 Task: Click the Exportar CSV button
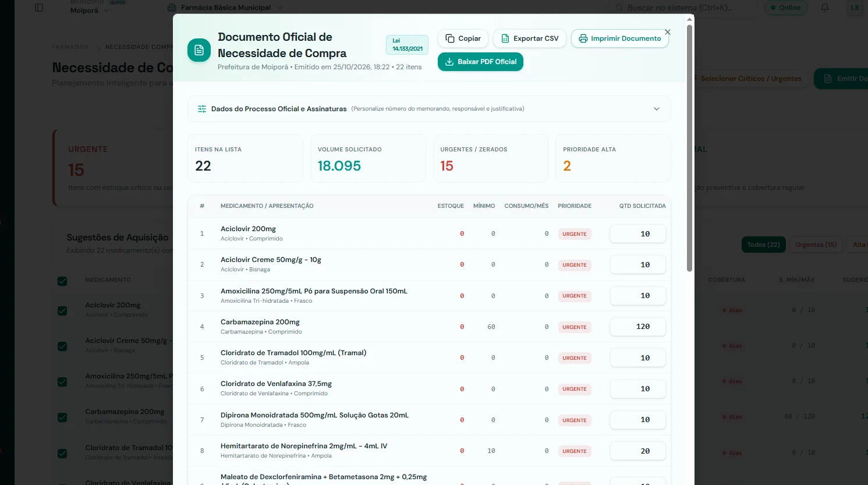click(530, 38)
